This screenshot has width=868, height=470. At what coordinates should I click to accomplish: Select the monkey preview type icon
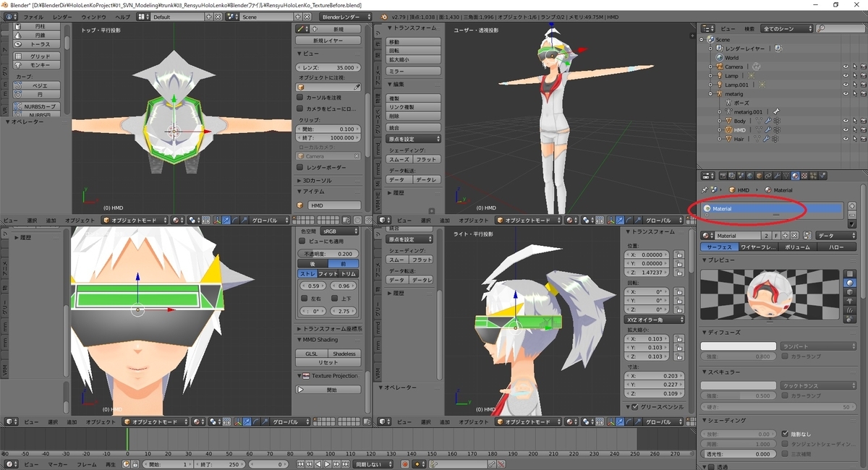coord(850,301)
